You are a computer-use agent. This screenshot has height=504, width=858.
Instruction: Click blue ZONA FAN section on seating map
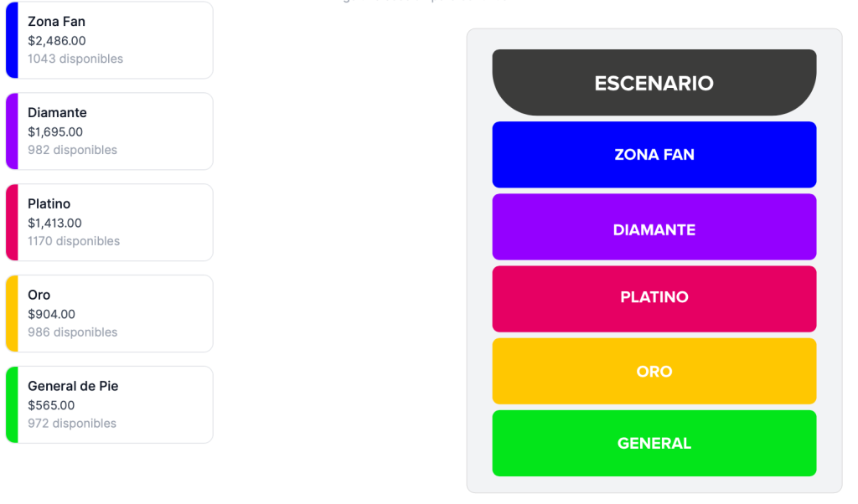tap(654, 155)
